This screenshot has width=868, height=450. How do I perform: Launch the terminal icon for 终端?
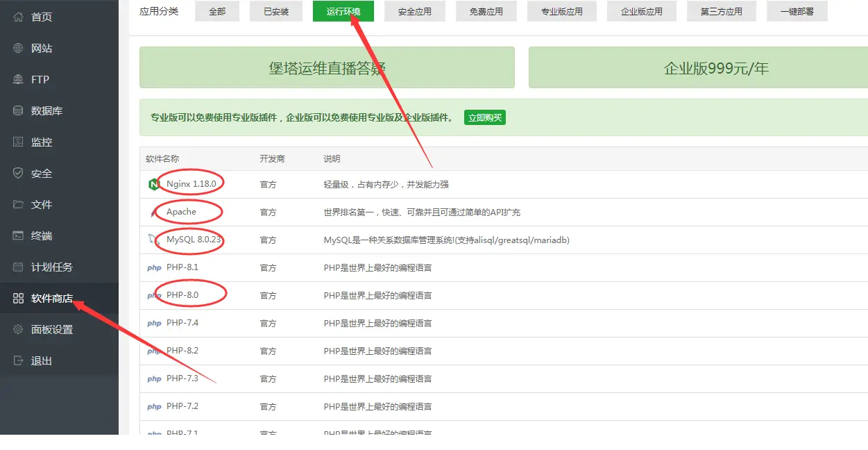coord(19,235)
